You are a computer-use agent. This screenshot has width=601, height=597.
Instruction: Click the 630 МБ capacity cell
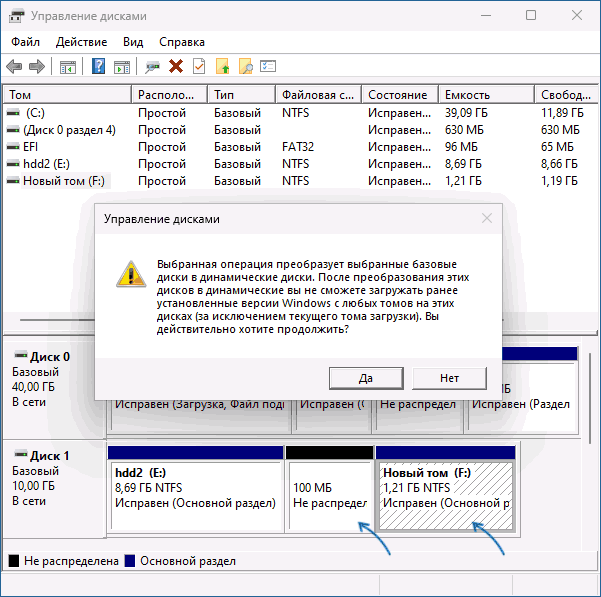coord(464,130)
